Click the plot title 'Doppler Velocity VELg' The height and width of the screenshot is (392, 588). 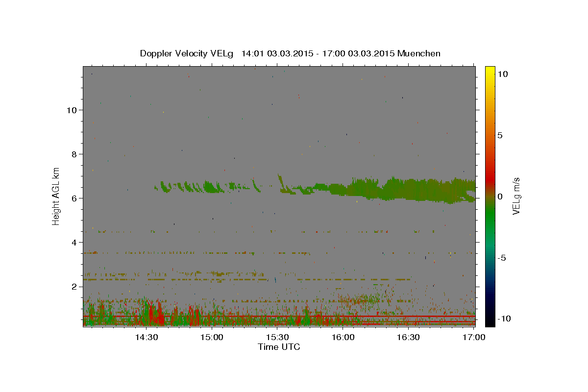tap(188, 53)
